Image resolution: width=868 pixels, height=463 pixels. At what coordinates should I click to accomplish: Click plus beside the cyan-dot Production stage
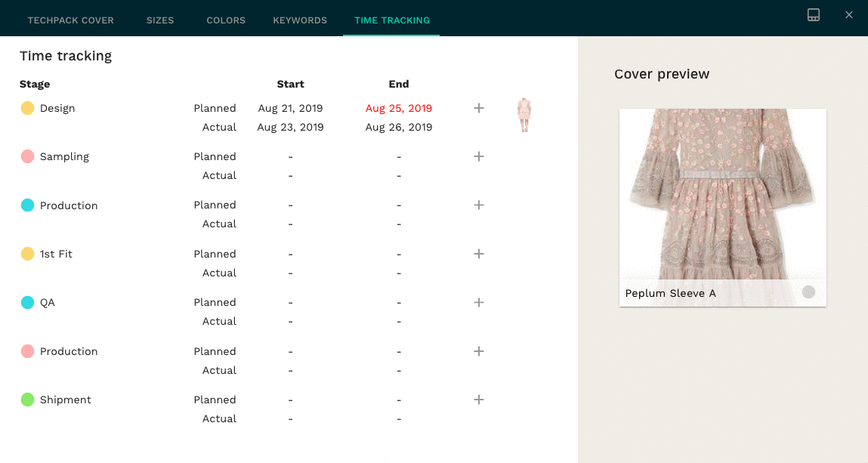[479, 205]
